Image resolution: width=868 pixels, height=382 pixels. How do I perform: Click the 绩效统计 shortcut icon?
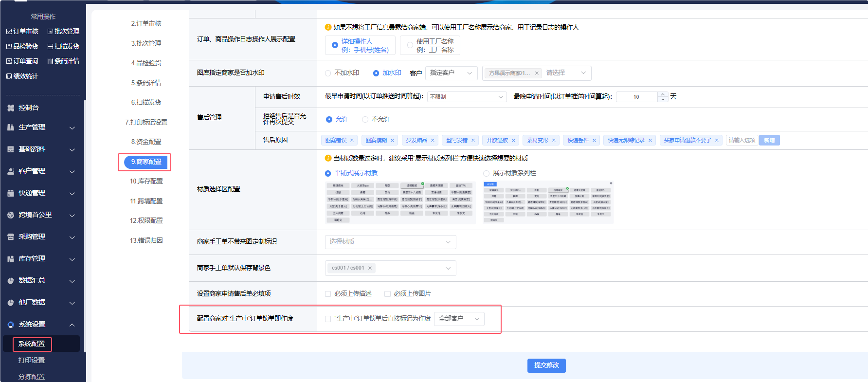(x=9, y=76)
